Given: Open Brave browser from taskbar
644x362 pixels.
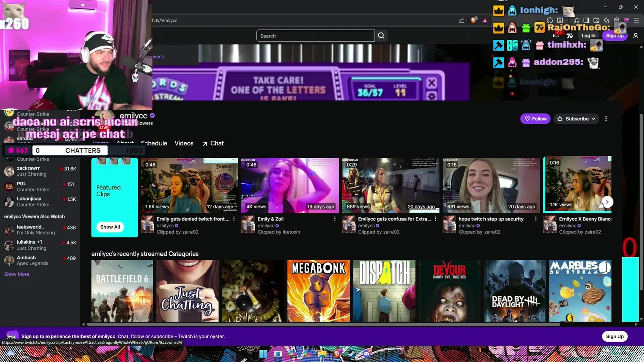Looking at the screenshot, I should 338,354.
